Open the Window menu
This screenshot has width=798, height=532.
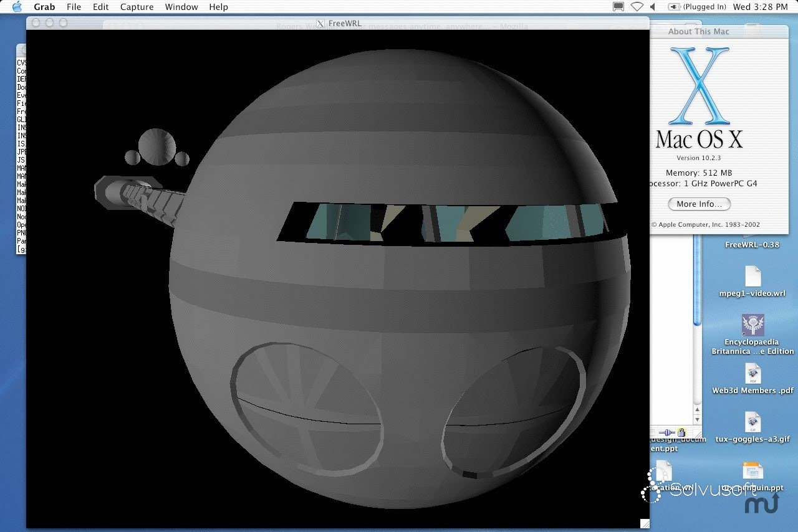tap(181, 7)
